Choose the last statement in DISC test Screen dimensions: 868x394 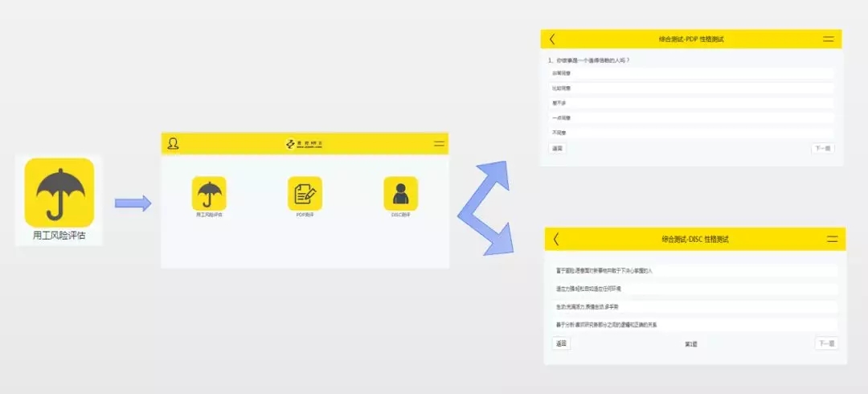tap(694, 325)
